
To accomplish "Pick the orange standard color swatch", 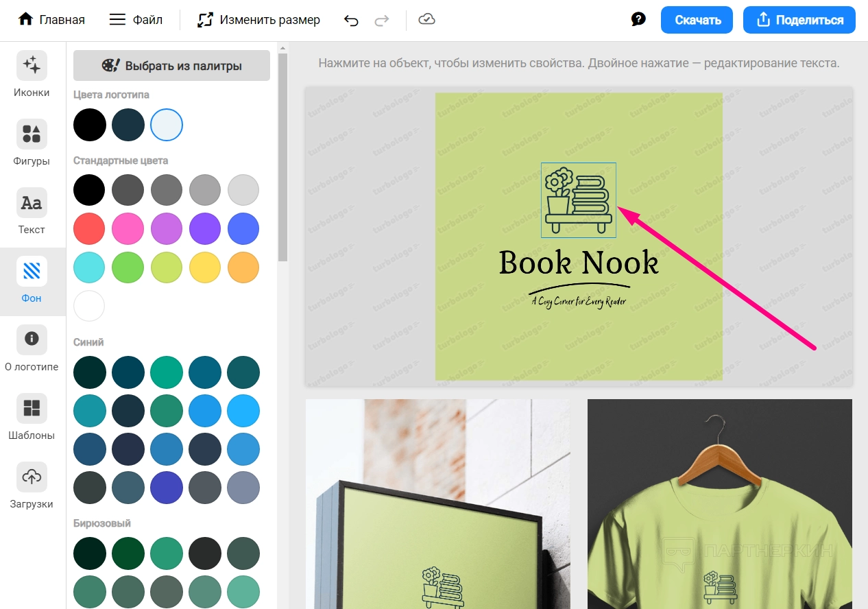I will click(243, 267).
